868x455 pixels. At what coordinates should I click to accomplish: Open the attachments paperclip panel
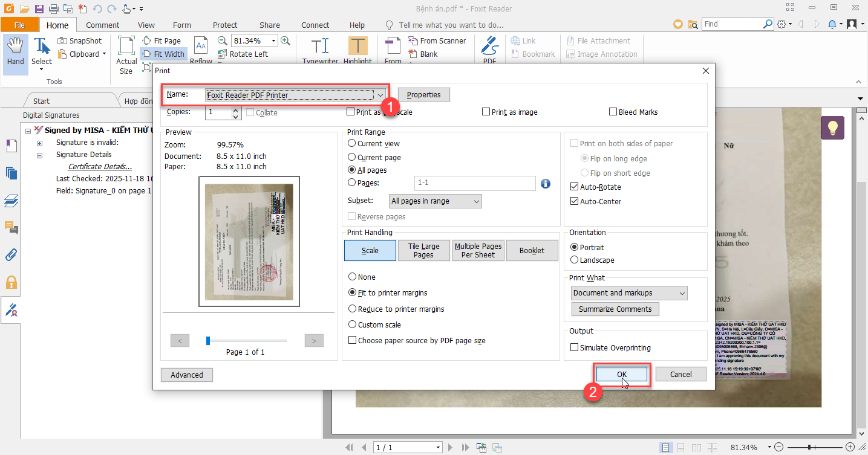tap(11, 254)
